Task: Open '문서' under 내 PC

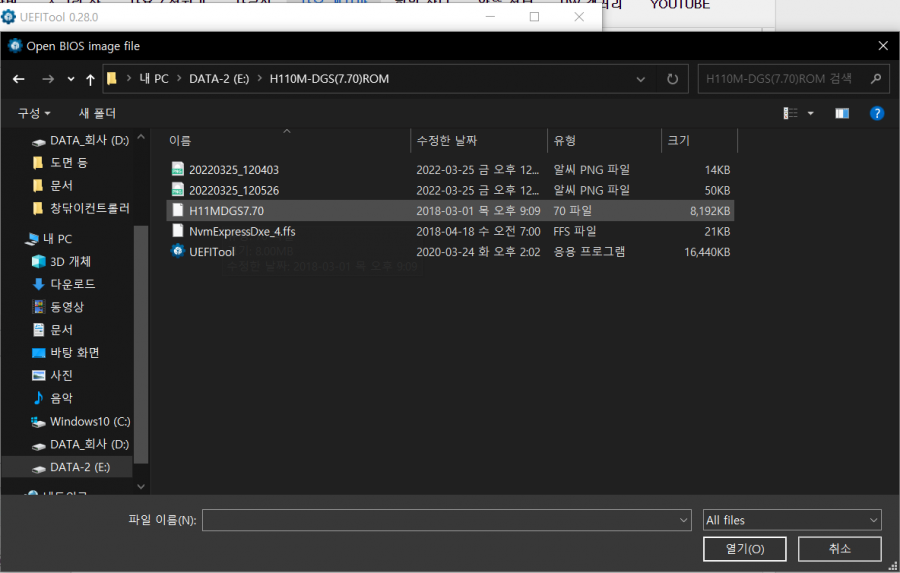Action: point(61,330)
